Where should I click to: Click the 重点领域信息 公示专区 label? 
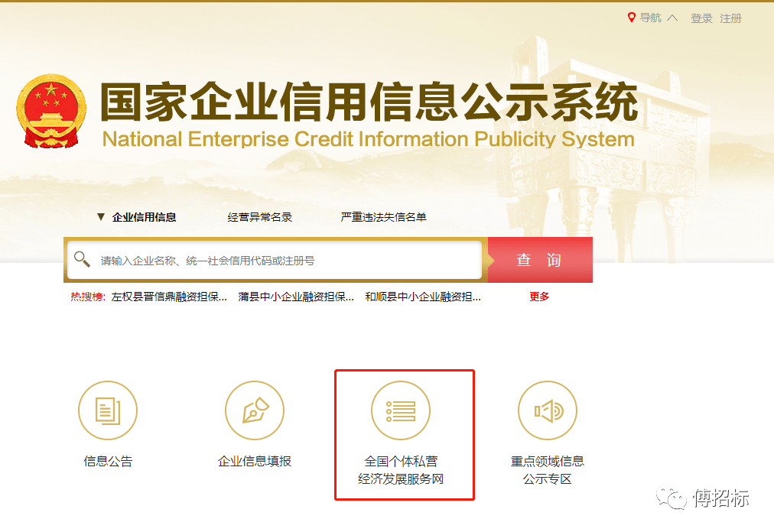point(548,470)
